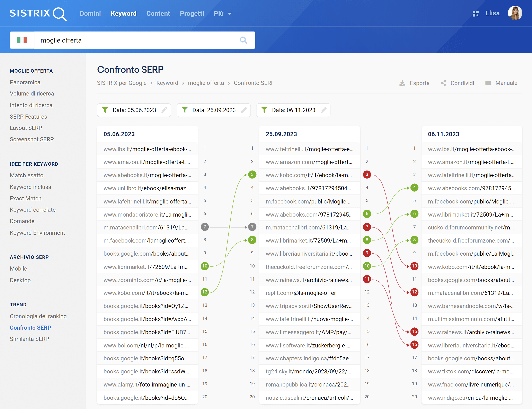
Task: Open www.ibs.it result in 05.06.2023 column
Action: (147, 149)
